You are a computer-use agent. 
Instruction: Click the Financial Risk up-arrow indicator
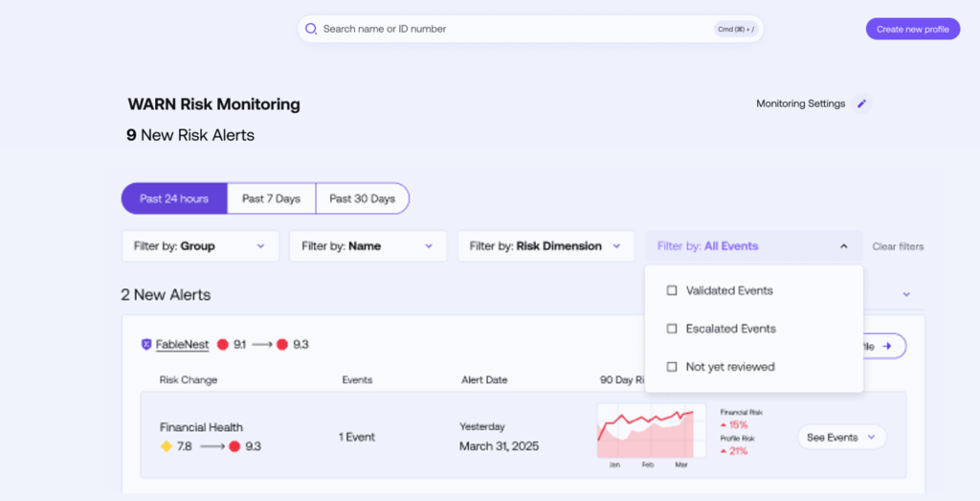724,424
